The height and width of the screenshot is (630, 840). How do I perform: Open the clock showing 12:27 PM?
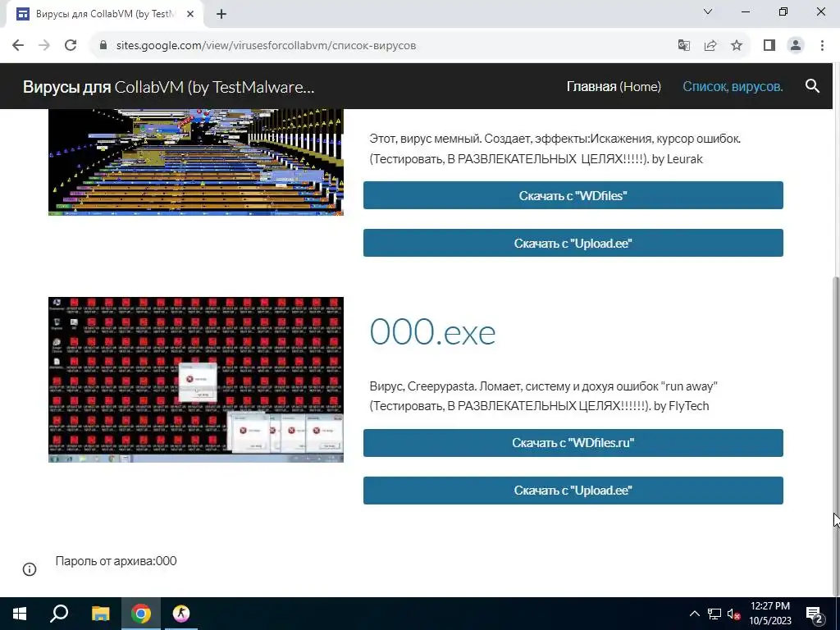click(769, 614)
